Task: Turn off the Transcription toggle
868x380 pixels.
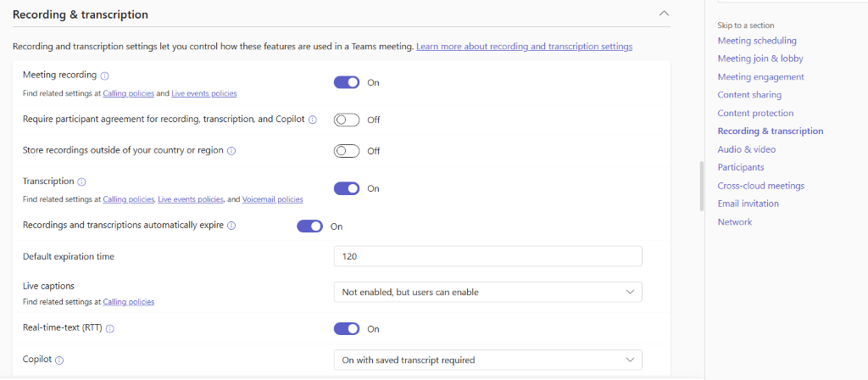Action: tap(347, 188)
